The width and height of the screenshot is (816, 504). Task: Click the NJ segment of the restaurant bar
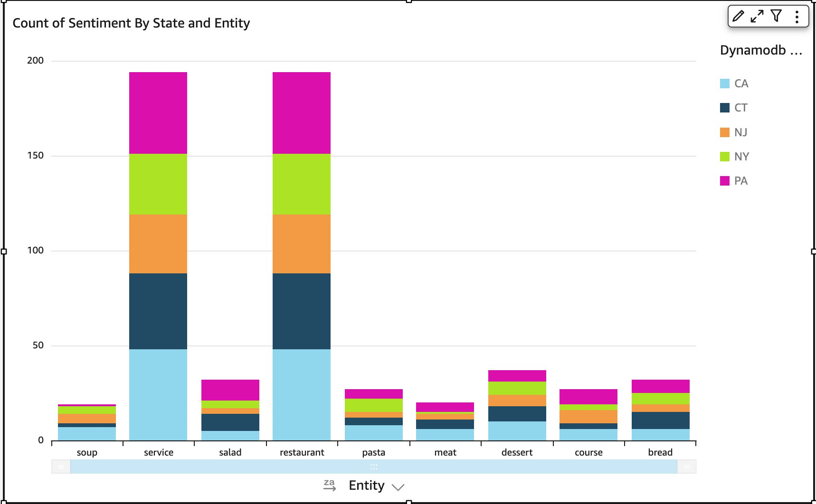coord(302,244)
